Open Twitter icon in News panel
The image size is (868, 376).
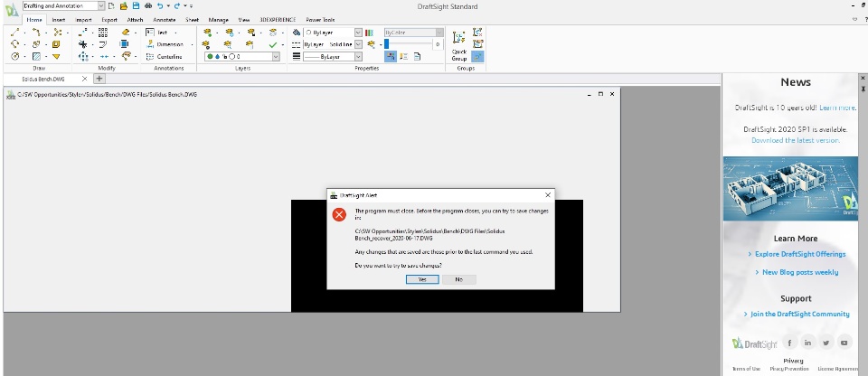pyautogui.click(x=826, y=343)
